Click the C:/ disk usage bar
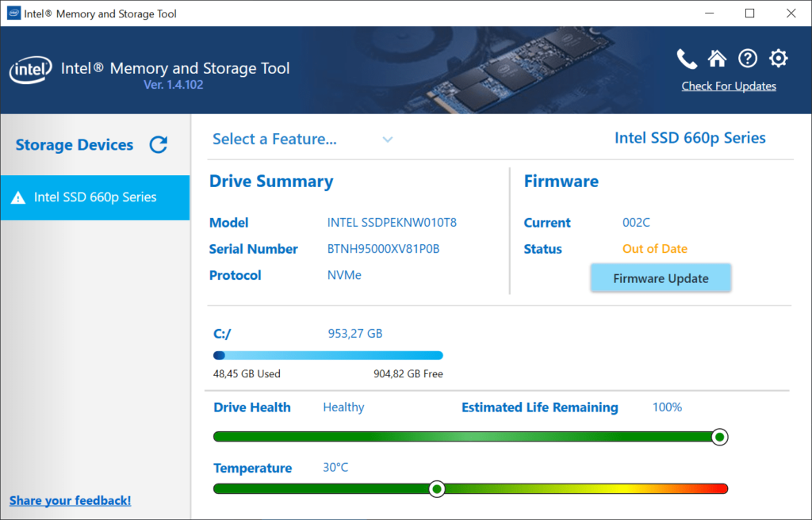 click(x=328, y=355)
